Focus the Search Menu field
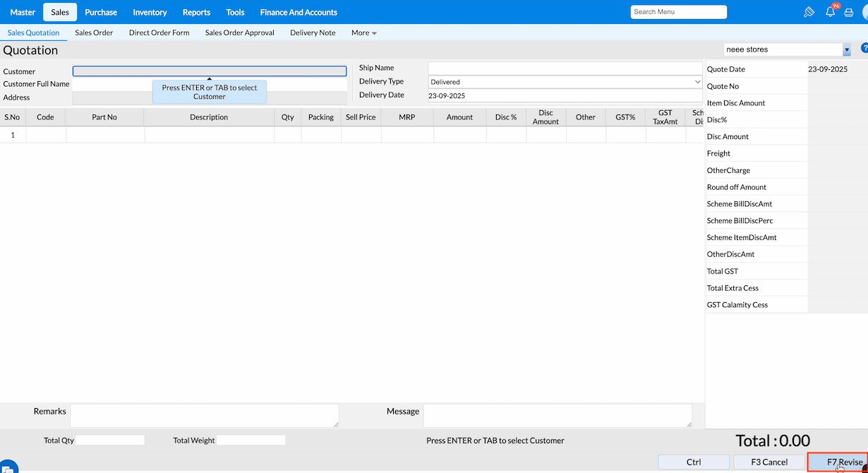Viewport: 868px width, 473px height. (679, 12)
